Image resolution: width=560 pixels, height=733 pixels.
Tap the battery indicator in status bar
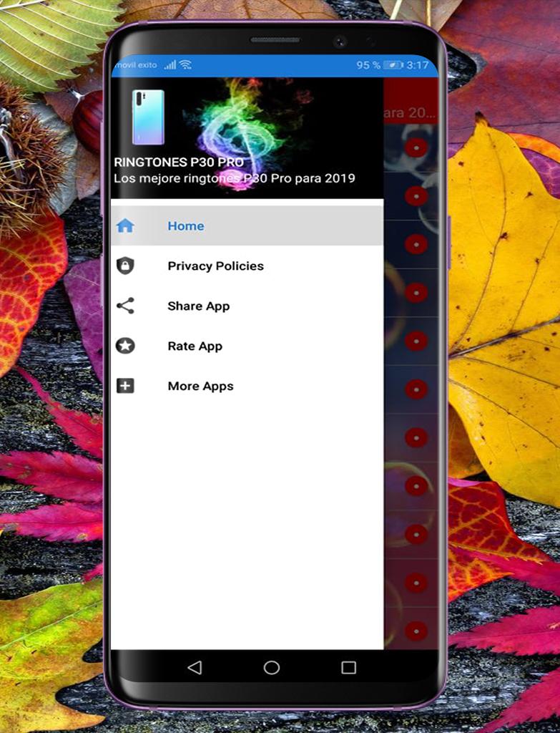tap(393, 65)
